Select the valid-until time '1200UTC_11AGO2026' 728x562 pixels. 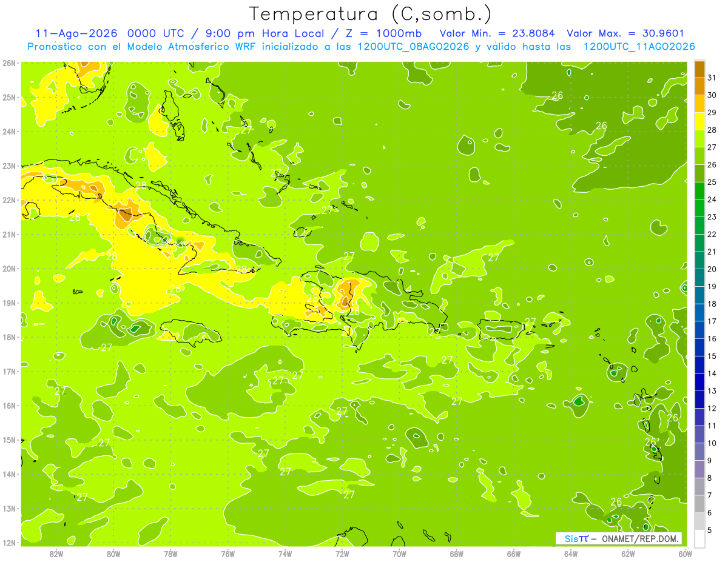click(639, 47)
